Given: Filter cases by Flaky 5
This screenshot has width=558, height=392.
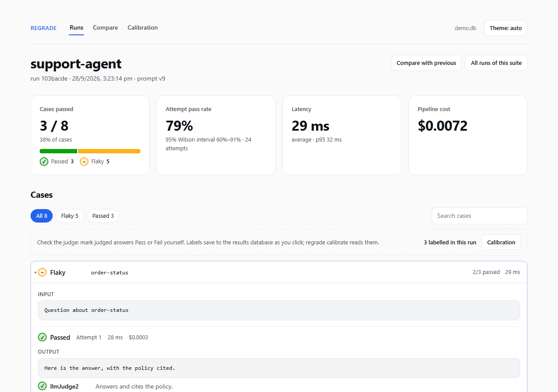Looking at the screenshot, I should pos(70,216).
